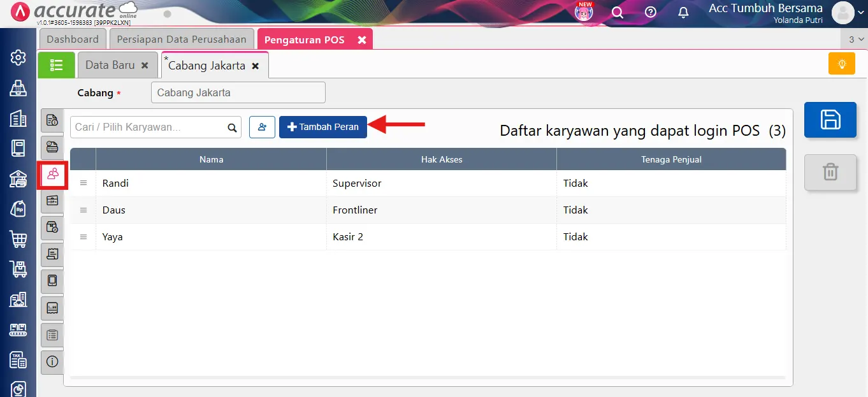Expand the help question mark menu
868x397 pixels.
[650, 12]
